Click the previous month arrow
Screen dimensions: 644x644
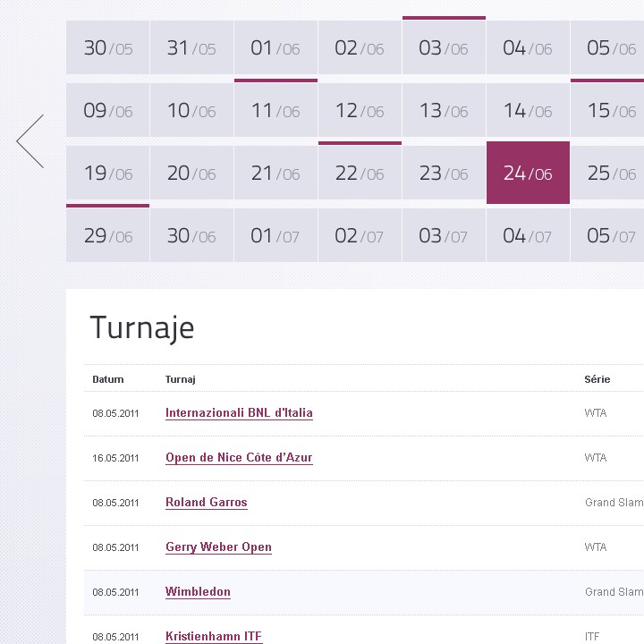click(x=30, y=141)
